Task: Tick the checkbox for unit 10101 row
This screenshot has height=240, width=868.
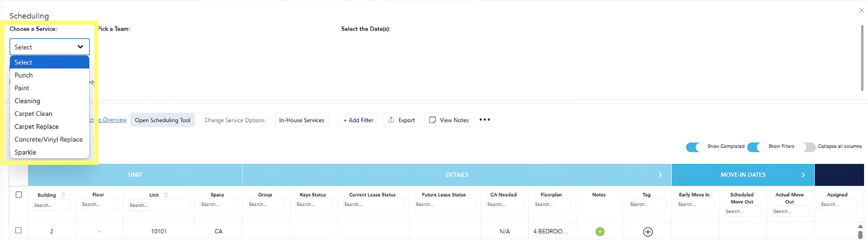Action: point(19,230)
